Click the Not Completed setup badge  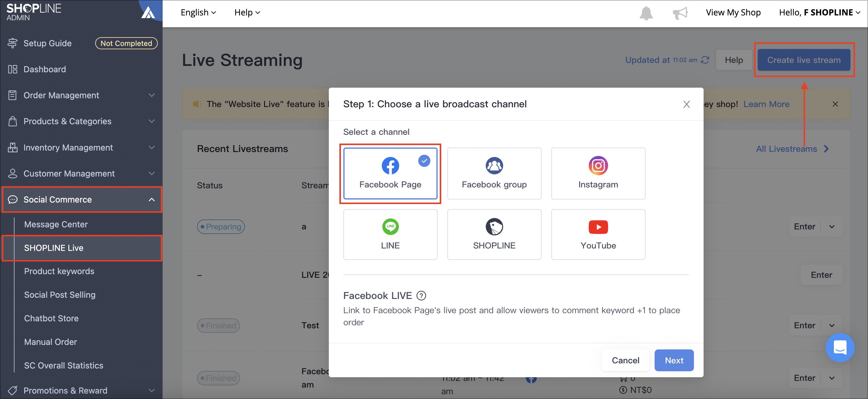point(126,43)
